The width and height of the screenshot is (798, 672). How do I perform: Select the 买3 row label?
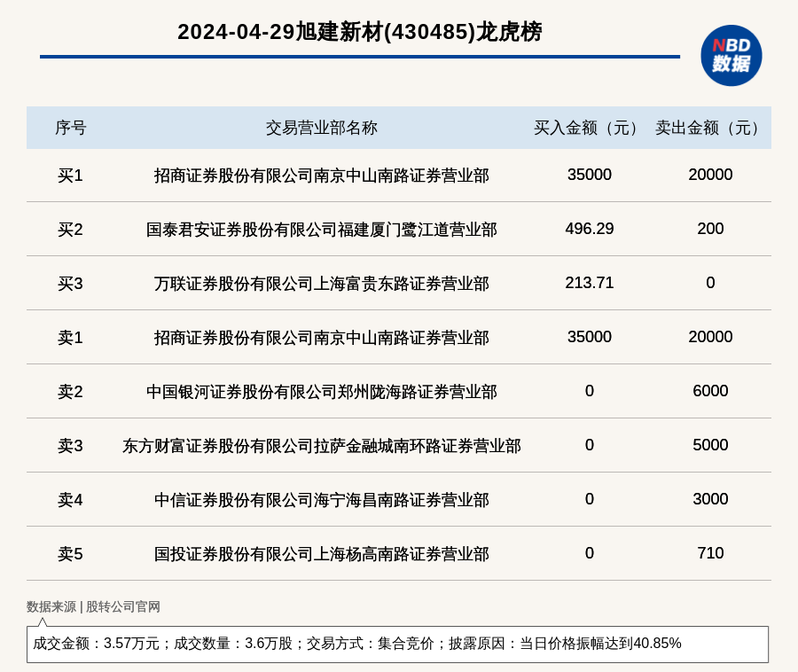(x=70, y=284)
